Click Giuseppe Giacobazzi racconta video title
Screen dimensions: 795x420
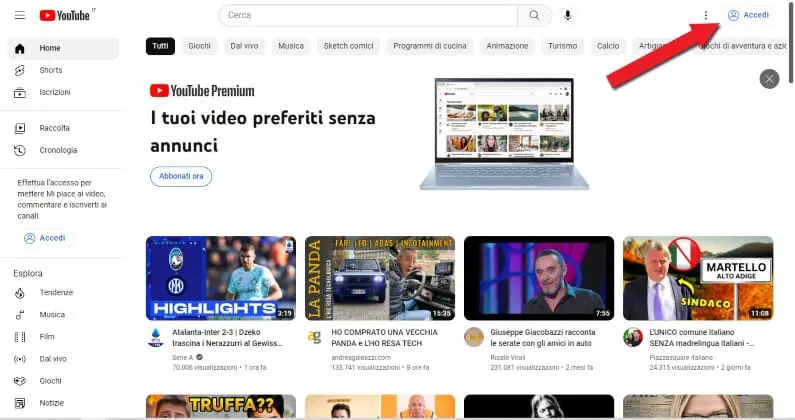[543, 338]
